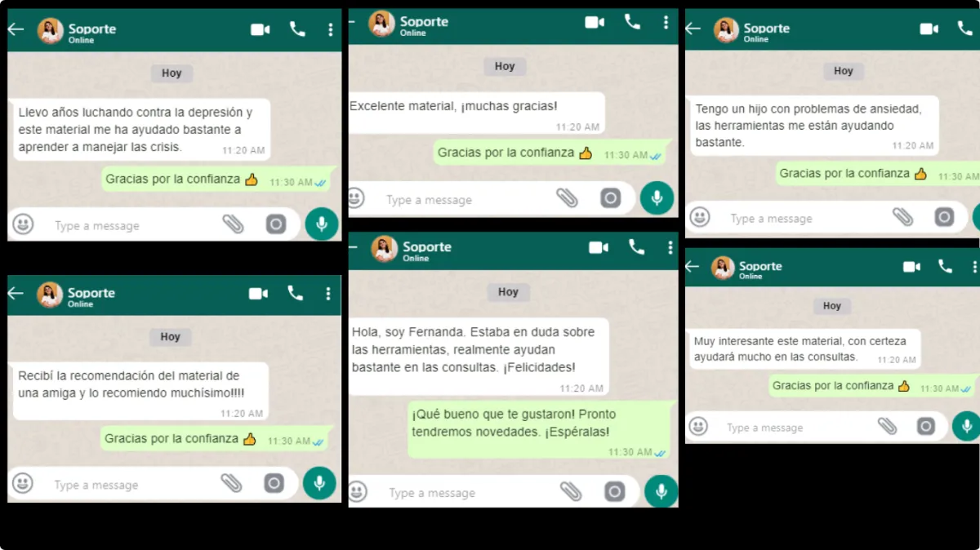This screenshot has width=980, height=550.
Task: Go back from the 'Muy interesante' chat
Action: tap(693, 266)
